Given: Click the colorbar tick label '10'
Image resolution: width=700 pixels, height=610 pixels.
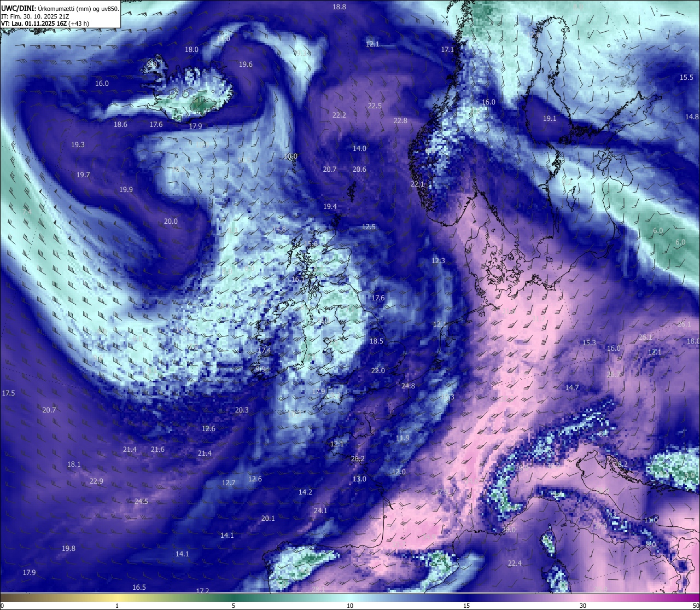Looking at the screenshot, I should tap(350, 606).
